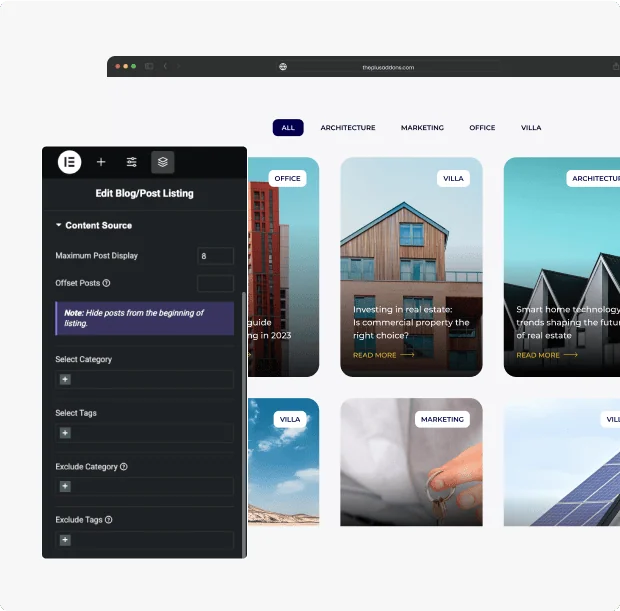Click the MARKETING badge on keys card
Viewport: 620px width, 611px height.
click(442, 419)
